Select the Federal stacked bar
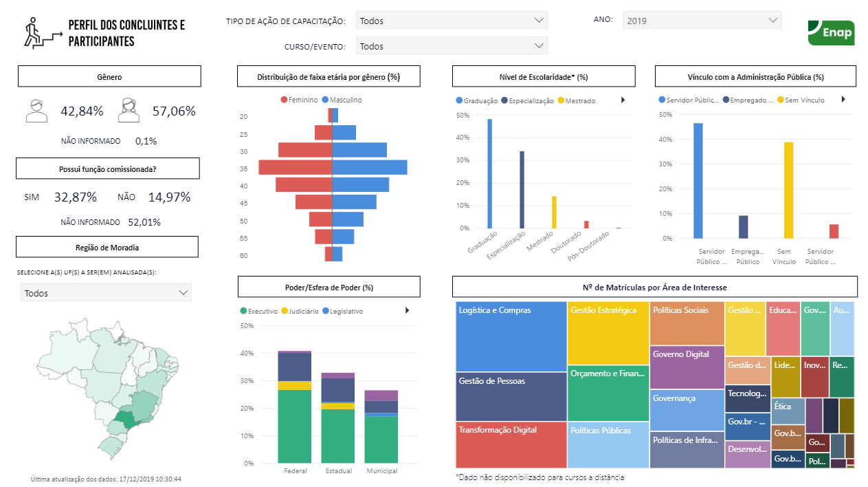The height and width of the screenshot is (487, 868). click(295, 426)
